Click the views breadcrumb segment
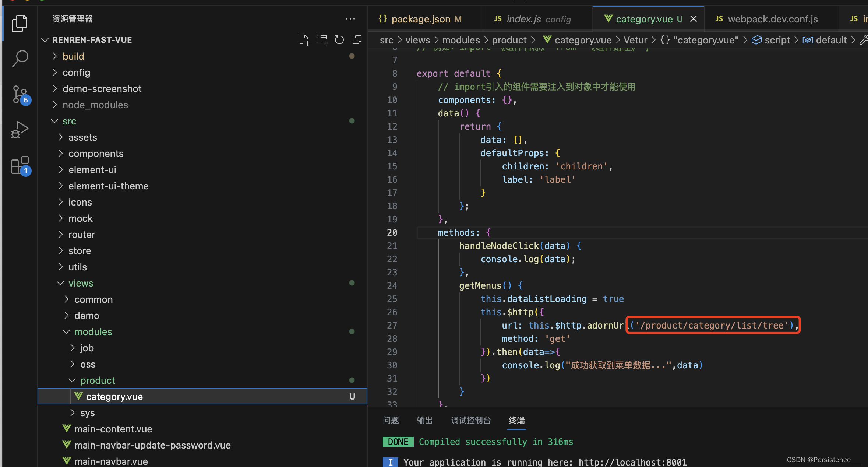The image size is (868, 467). (x=417, y=40)
